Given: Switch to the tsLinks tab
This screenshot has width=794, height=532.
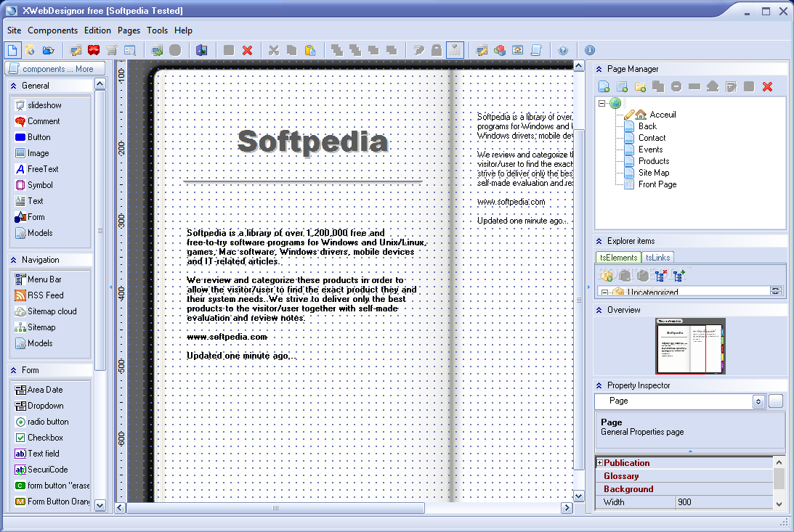Looking at the screenshot, I should (x=657, y=258).
